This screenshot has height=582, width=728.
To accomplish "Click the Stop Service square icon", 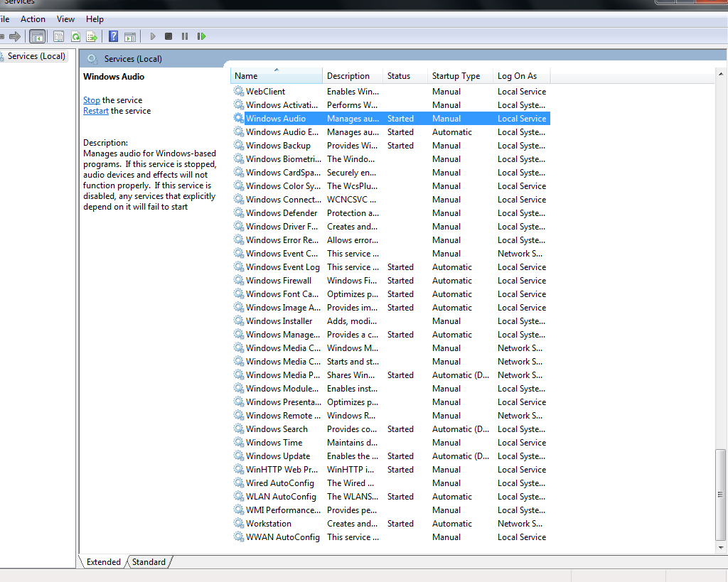I will [x=168, y=36].
